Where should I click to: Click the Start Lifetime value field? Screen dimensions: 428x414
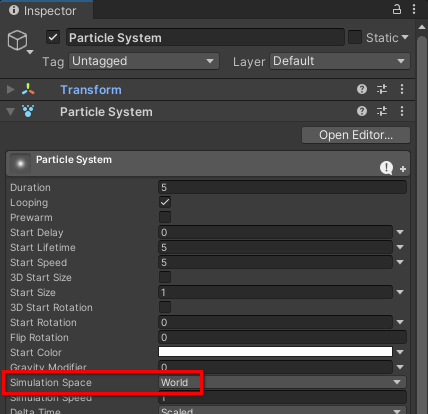[275, 247]
